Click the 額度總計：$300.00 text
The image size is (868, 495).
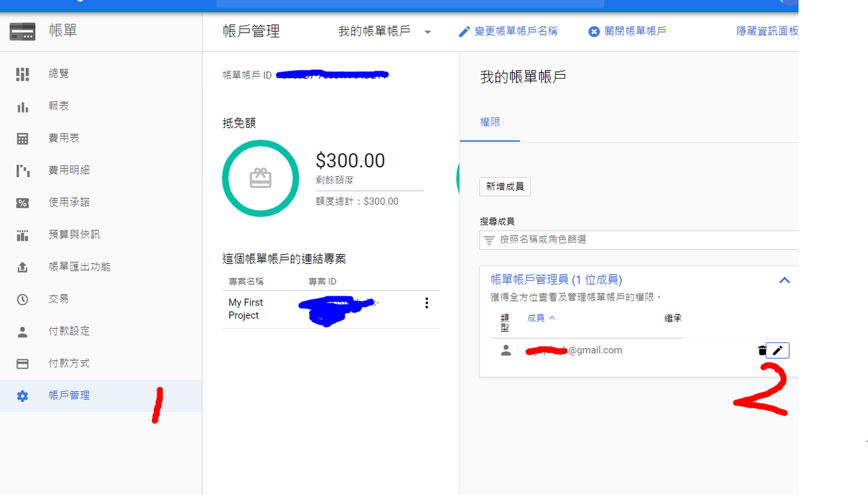[x=357, y=201]
